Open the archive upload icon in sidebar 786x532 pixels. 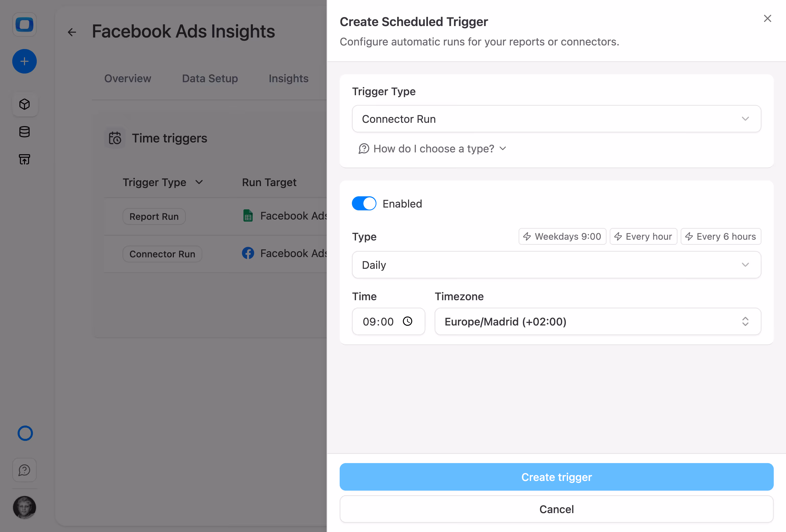[x=24, y=159]
